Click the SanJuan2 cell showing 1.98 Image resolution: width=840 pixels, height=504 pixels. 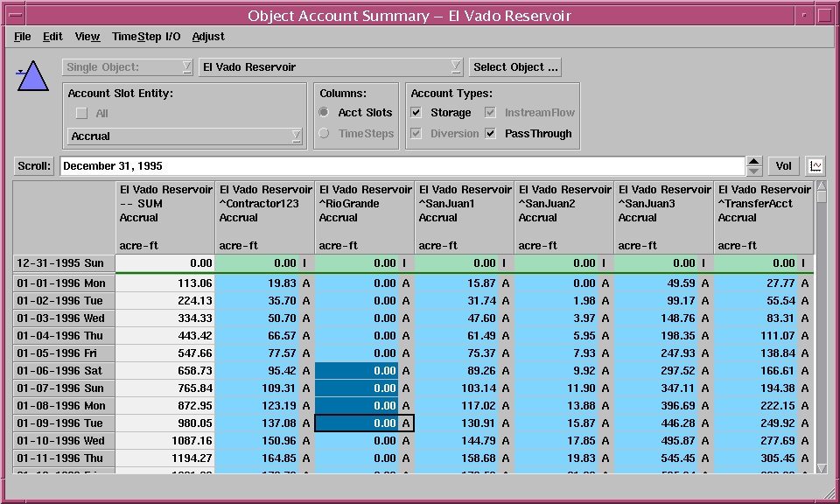tap(564, 300)
